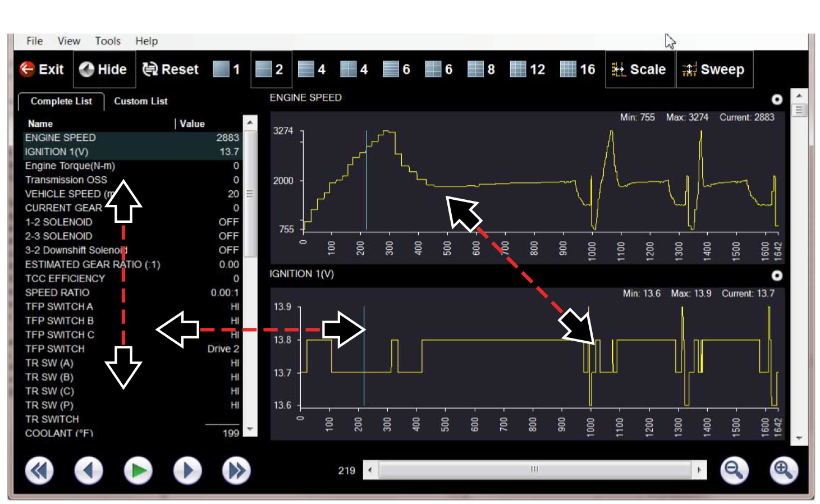Screen dimensions: 820x504
Task: Toggle the IGNITION 1(V) graph circle button
Action: coord(777,276)
